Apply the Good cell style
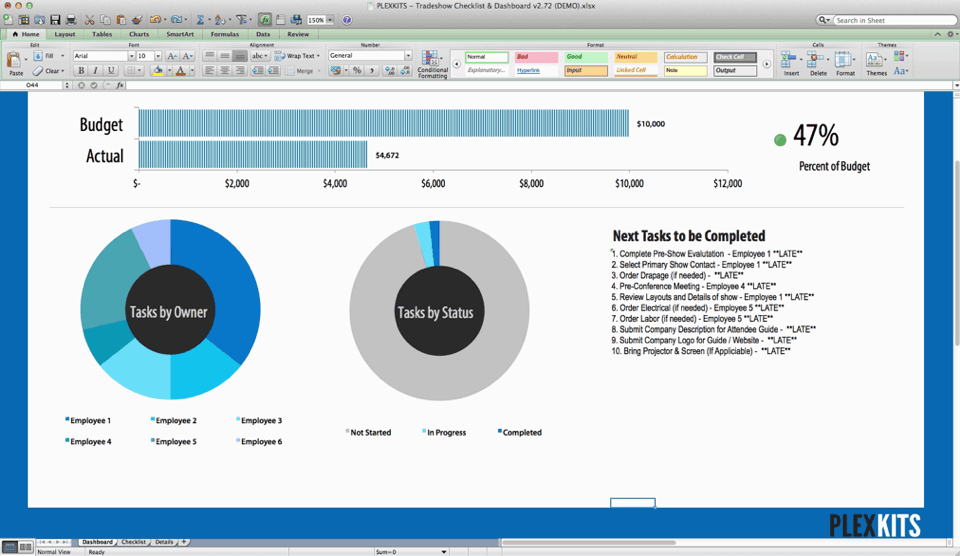The width and height of the screenshot is (960, 556). point(584,57)
